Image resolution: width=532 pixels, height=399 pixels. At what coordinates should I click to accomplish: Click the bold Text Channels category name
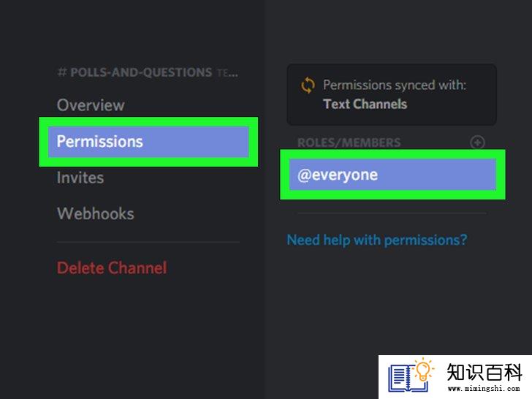coord(365,104)
